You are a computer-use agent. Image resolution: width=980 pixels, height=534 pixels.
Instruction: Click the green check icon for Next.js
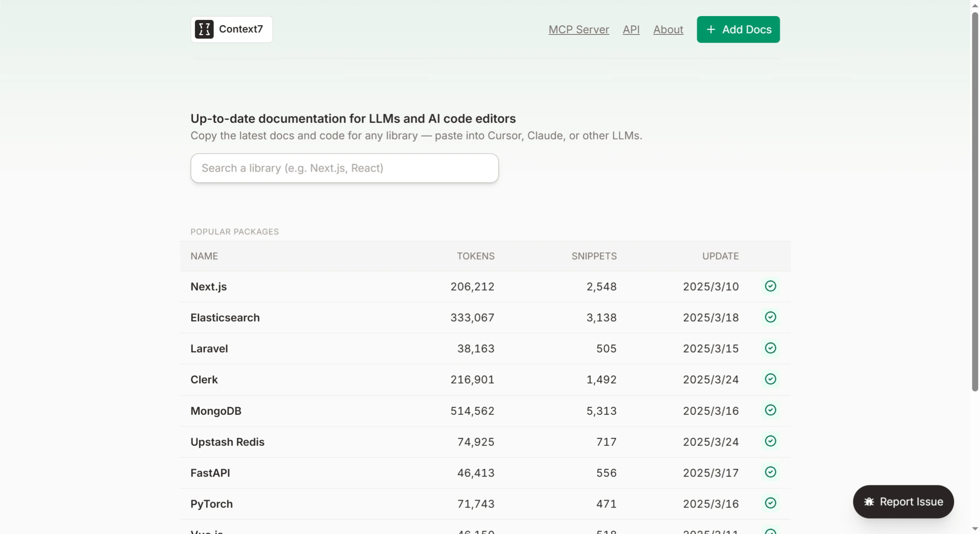click(770, 286)
